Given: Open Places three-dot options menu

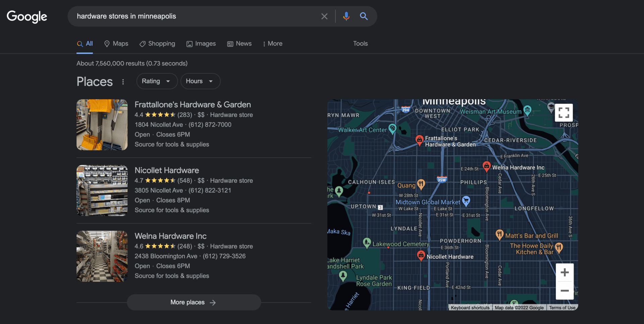Looking at the screenshot, I should (123, 82).
